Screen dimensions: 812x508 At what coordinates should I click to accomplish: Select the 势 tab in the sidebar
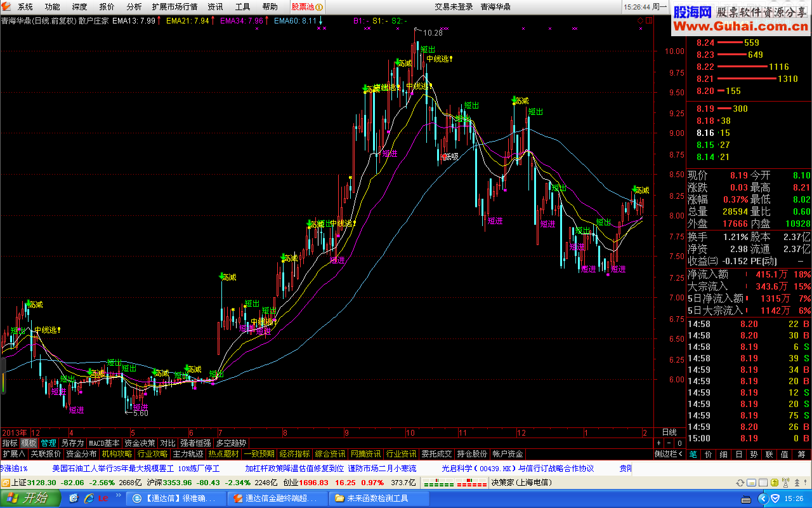(754, 454)
